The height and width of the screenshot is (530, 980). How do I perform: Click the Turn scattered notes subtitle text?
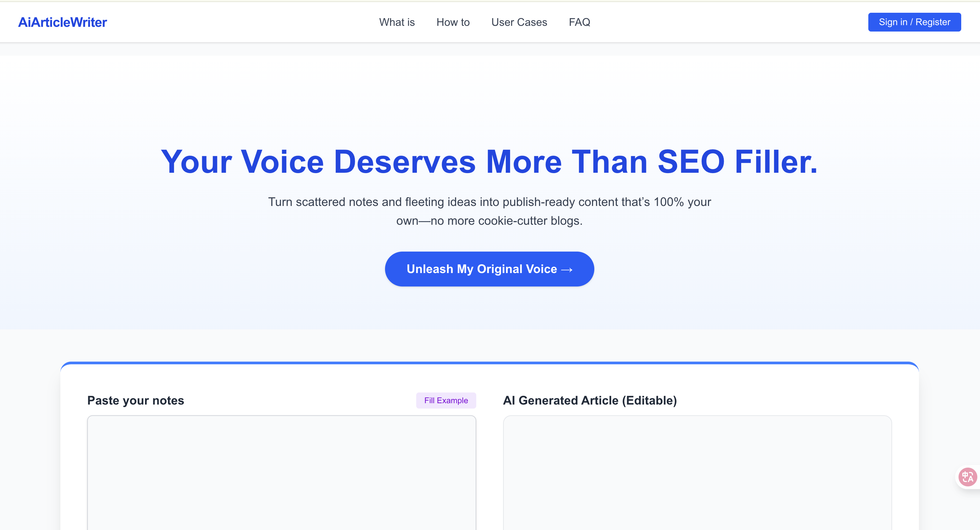coord(489,202)
